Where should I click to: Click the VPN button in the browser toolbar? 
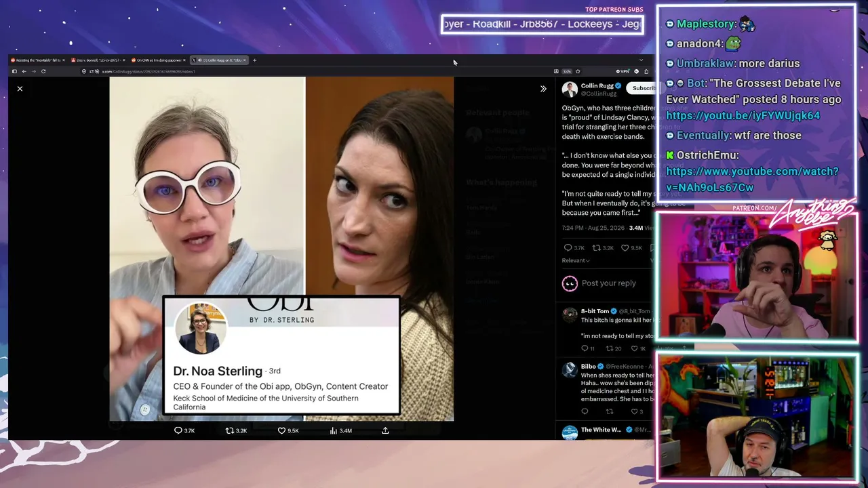click(623, 71)
